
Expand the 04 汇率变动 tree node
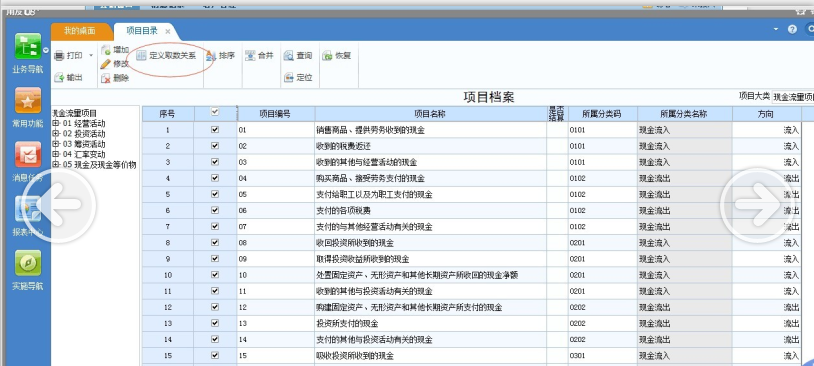click(56, 155)
